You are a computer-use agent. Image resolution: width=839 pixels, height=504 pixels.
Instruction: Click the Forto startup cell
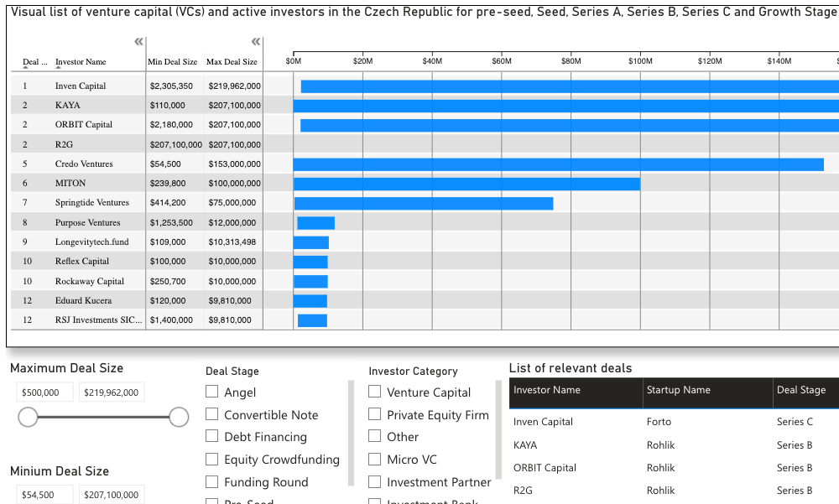[659, 422]
